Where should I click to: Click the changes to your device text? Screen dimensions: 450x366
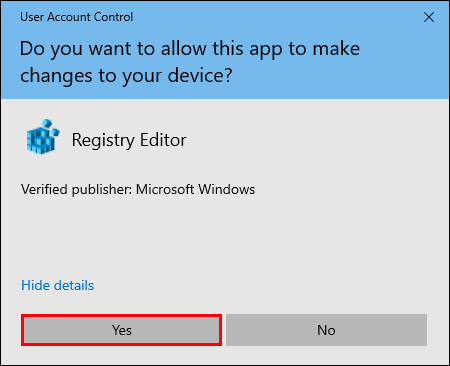pos(126,76)
